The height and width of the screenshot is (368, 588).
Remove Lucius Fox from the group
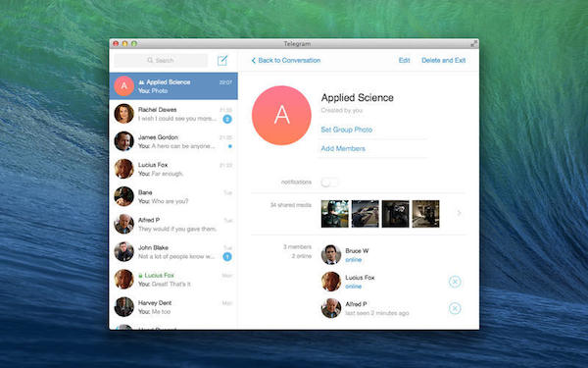(x=455, y=282)
